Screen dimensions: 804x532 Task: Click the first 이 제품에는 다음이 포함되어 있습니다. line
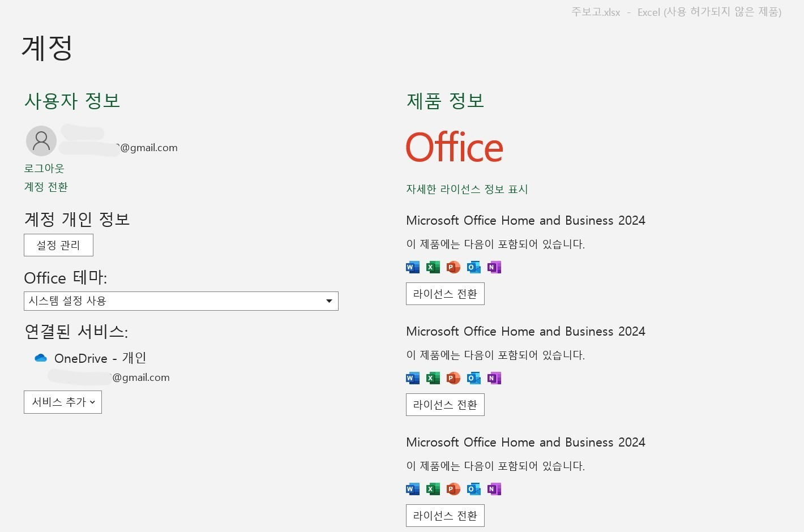(495, 244)
